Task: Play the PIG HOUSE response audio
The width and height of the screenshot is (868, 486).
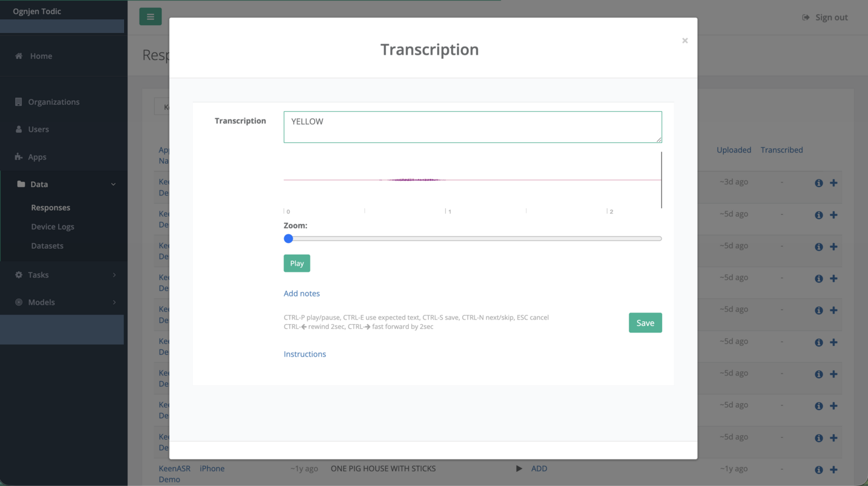Action: pyautogui.click(x=519, y=468)
